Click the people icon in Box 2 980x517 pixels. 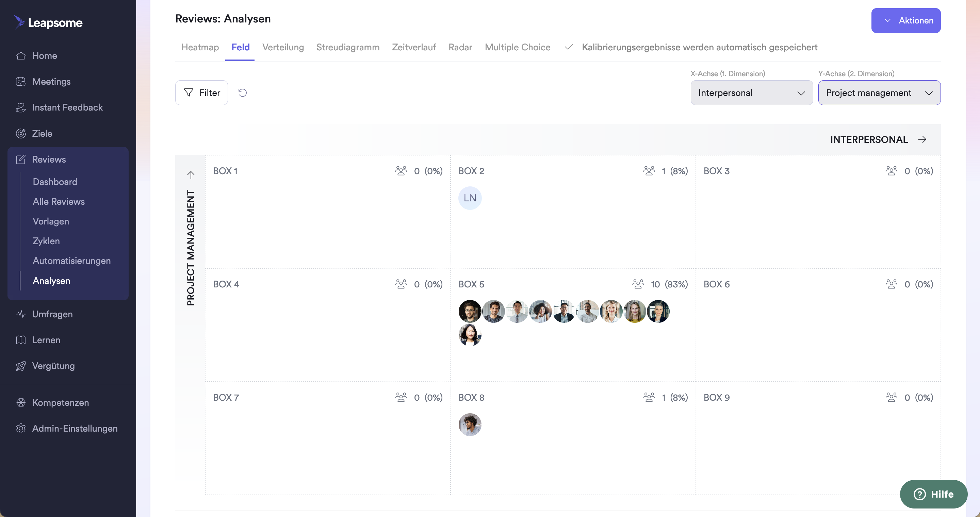pyautogui.click(x=649, y=171)
